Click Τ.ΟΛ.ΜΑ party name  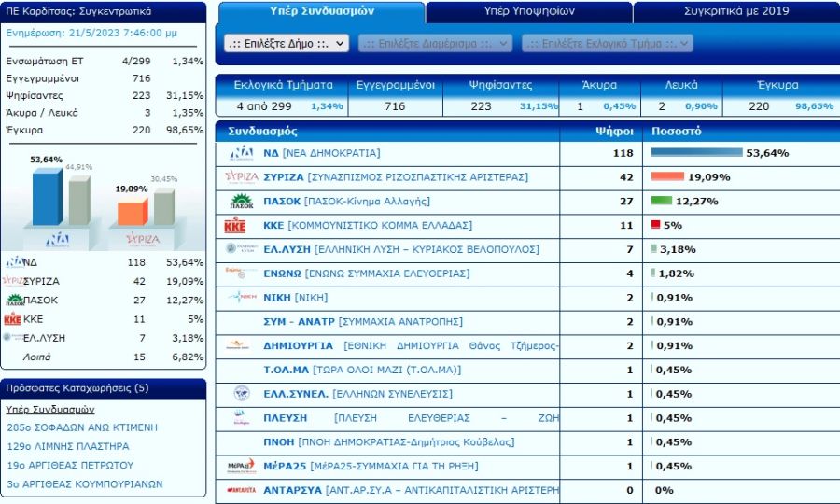pos(362,371)
